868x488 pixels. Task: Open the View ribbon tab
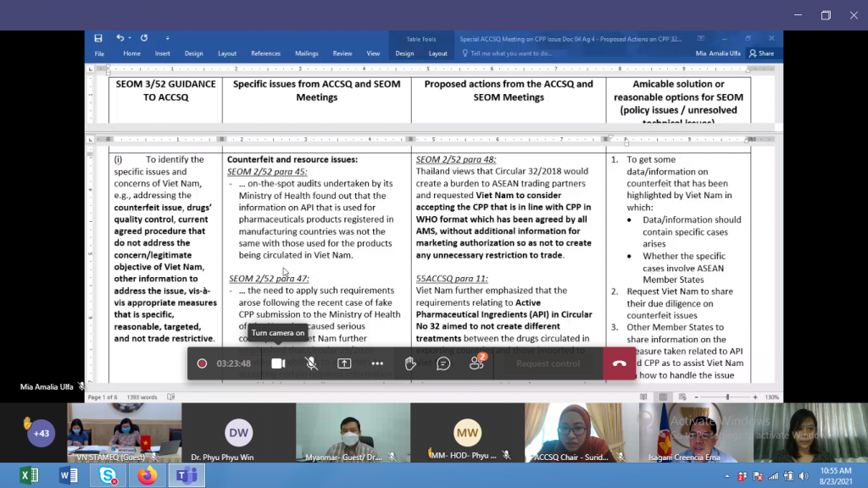[x=373, y=53]
